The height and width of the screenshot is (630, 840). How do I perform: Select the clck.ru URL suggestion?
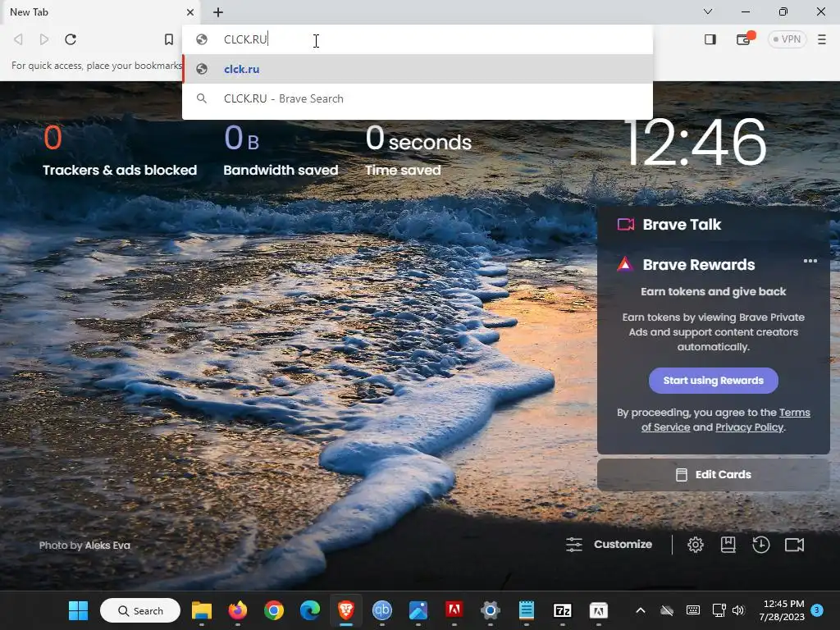pos(418,69)
